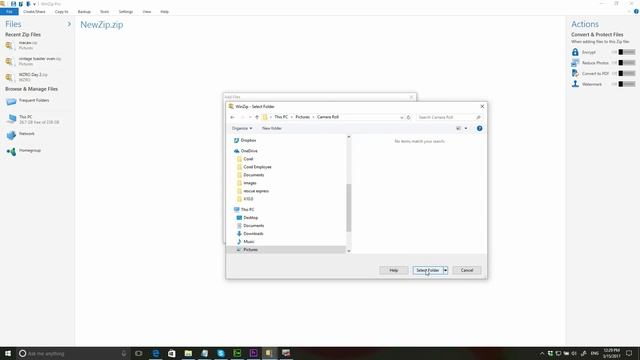Toggle the Reduce Photos switch

(627, 63)
